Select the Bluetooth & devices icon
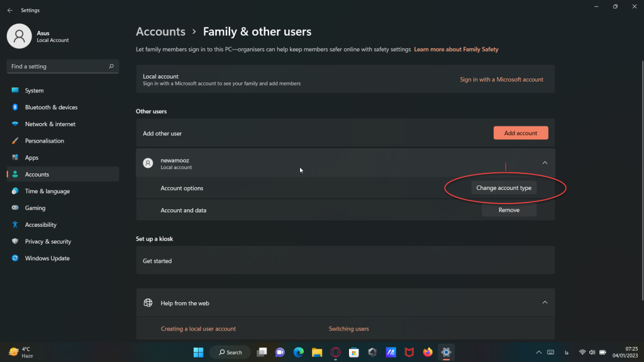 coord(15,107)
